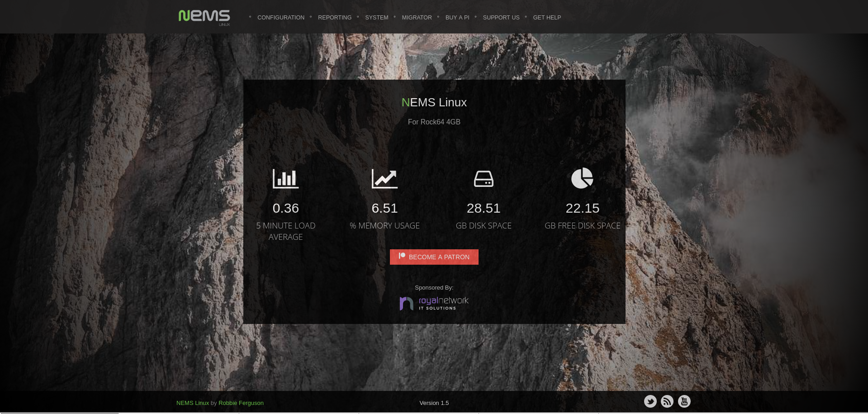Click the 0.36 load average value
This screenshot has width=868, height=414.
click(286, 208)
